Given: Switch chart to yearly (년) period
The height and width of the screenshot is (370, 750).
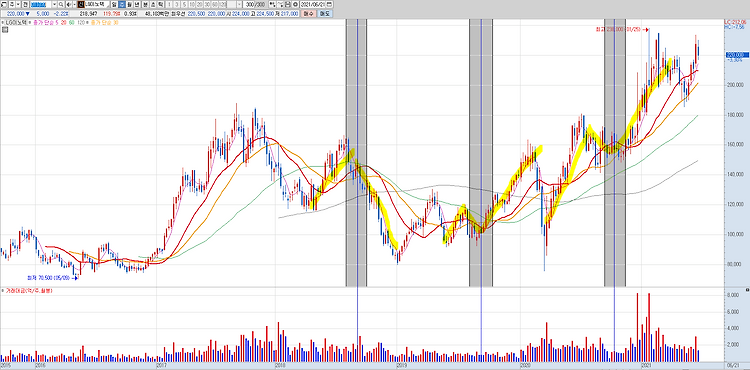Looking at the screenshot, I should pyautogui.click(x=137, y=4).
